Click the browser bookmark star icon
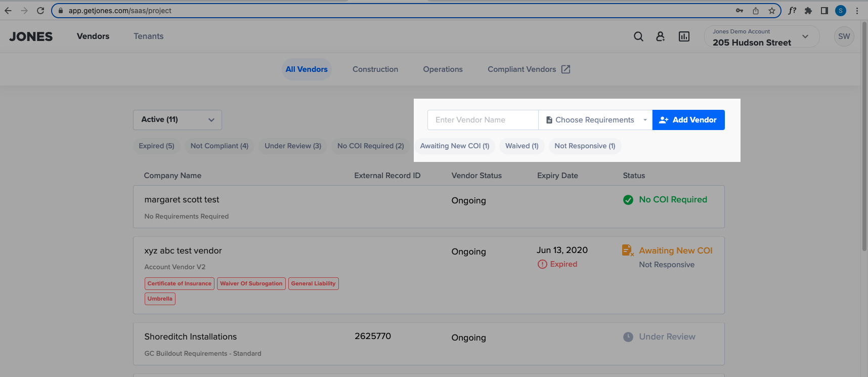 [x=771, y=11]
